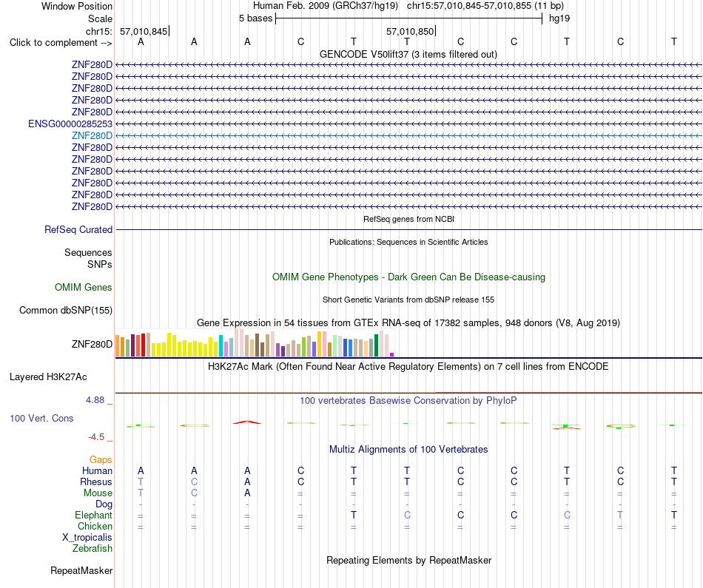This screenshot has width=703, height=588.
Task: Click the chr15: ruler label
Action: pos(99,31)
